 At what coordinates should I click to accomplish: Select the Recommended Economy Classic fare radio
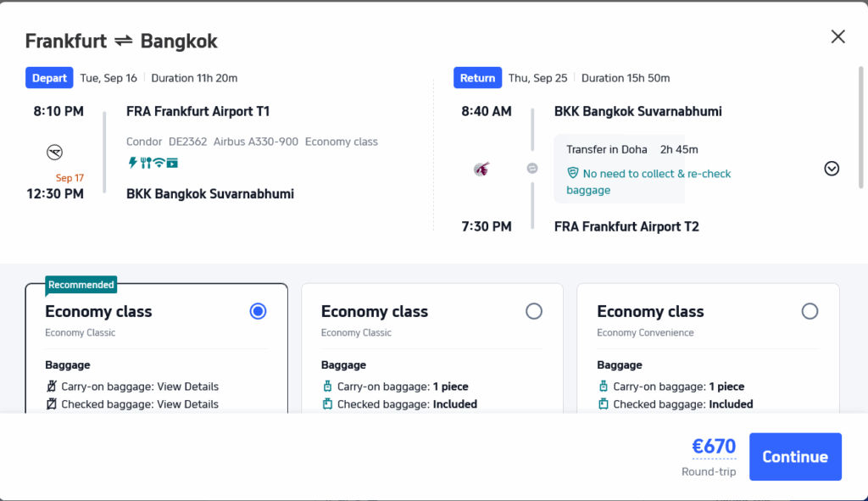[x=259, y=311]
